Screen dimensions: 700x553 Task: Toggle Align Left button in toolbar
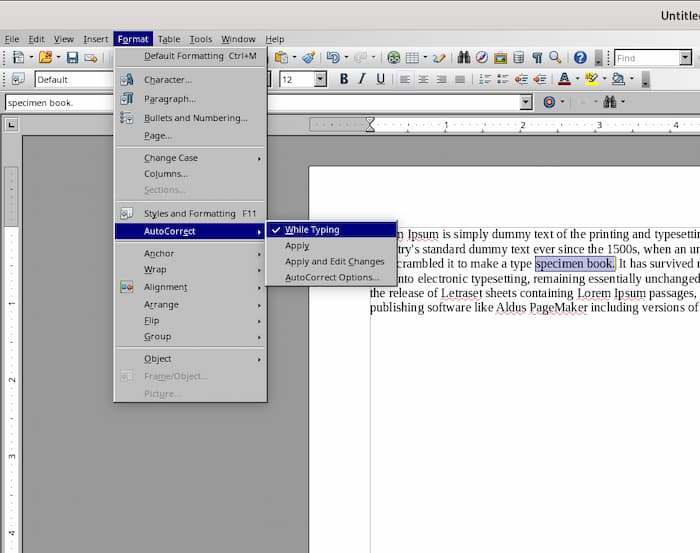pyautogui.click(x=404, y=79)
